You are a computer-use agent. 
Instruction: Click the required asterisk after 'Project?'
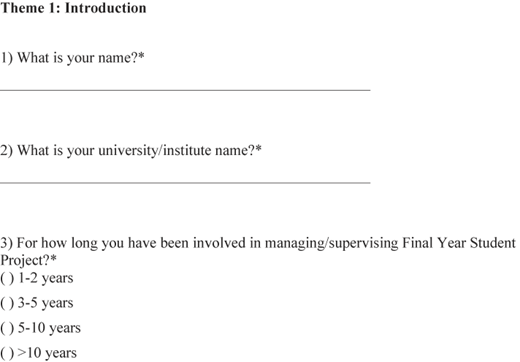click(x=53, y=258)
